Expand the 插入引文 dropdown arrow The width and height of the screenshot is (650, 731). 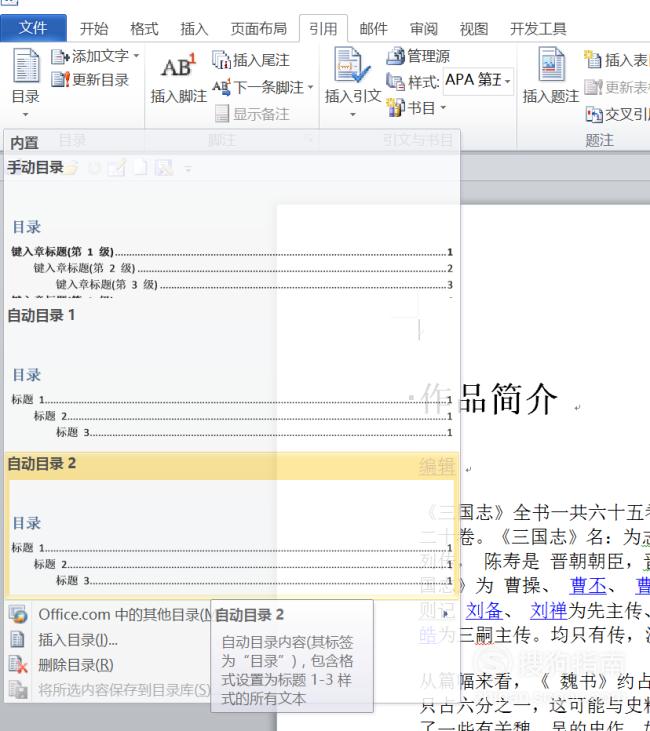click(353, 114)
